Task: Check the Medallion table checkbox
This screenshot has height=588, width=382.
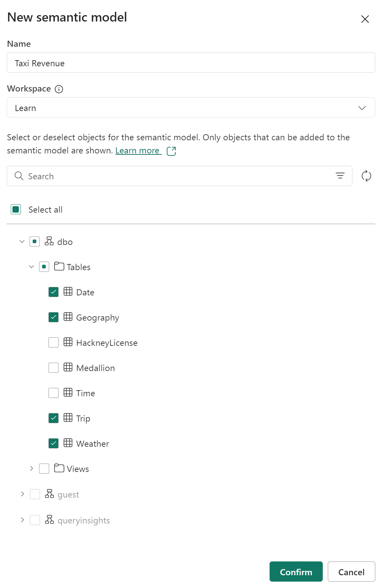Action: (54, 368)
